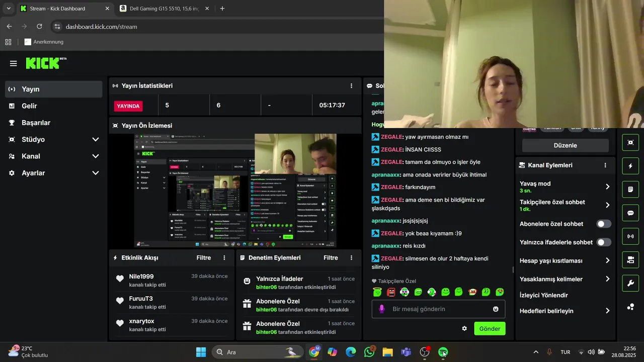Open Yasaklanmış kelimeler settings

click(x=607, y=279)
